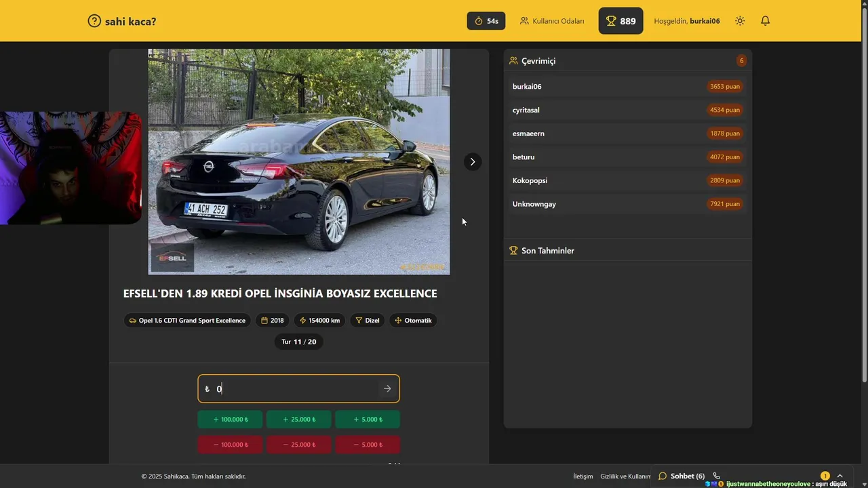Screen dimensions: 868x488
Task: Click the sahi kaca? logo
Action: point(122,21)
